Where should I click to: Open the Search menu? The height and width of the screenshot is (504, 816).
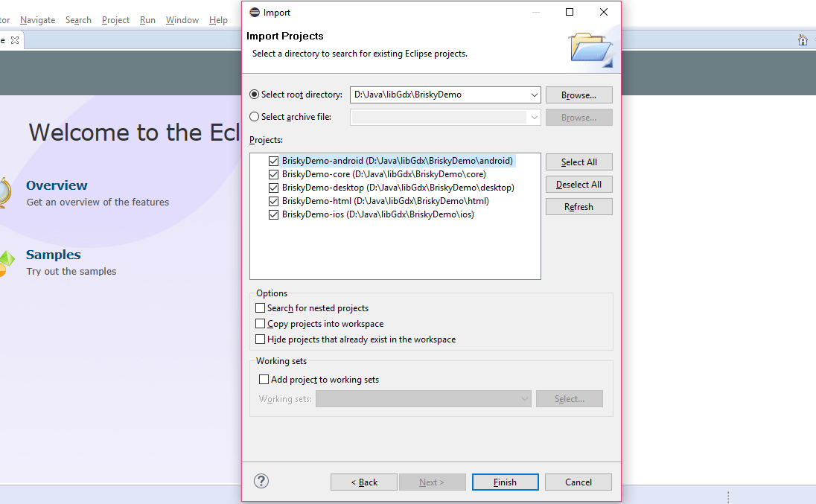point(78,20)
